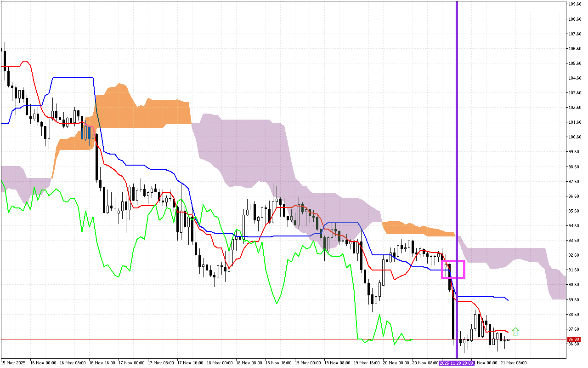Click the 18 Nov 00:00 time axis label
This screenshot has width=588, height=368.
(220, 363)
